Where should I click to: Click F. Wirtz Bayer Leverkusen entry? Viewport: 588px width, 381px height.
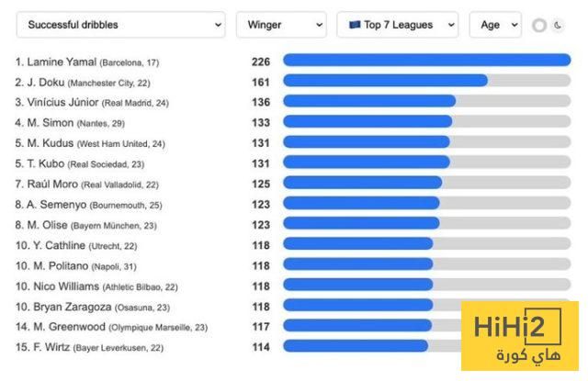pos(89,348)
